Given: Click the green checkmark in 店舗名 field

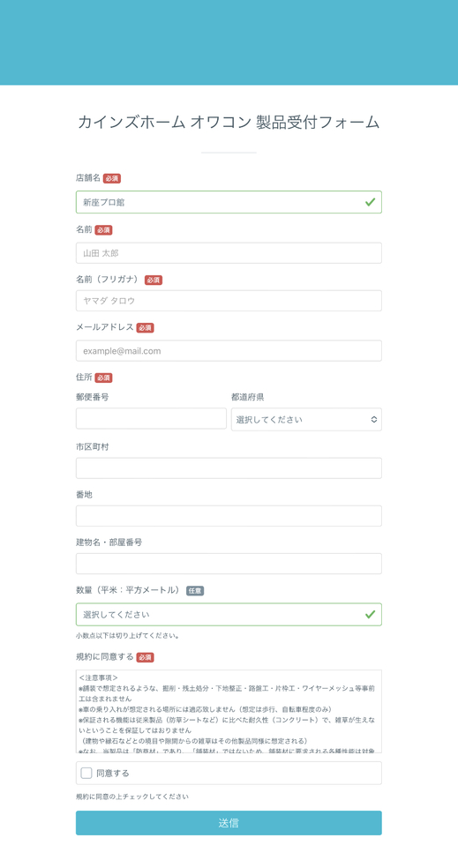Looking at the screenshot, I should pos(370,202).
